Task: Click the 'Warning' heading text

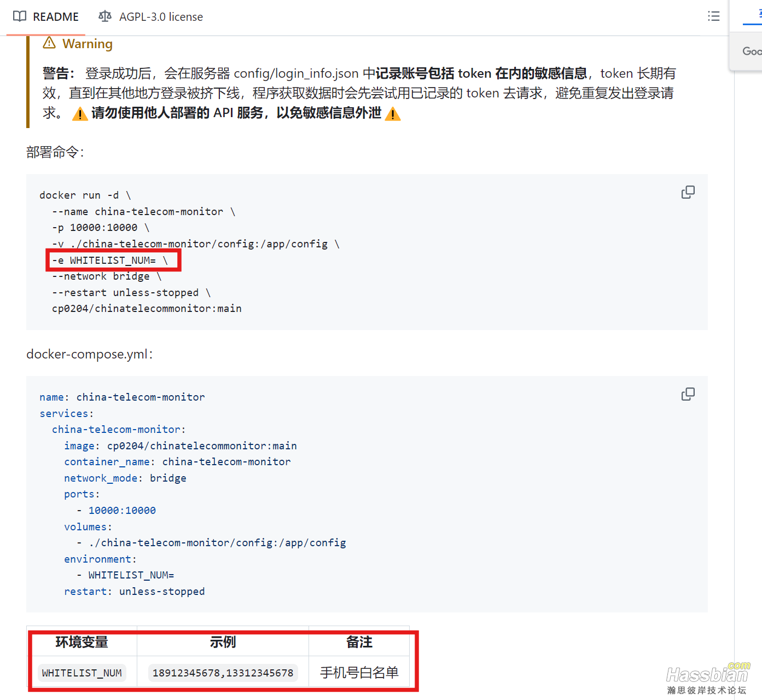Action: pos(88,43)
